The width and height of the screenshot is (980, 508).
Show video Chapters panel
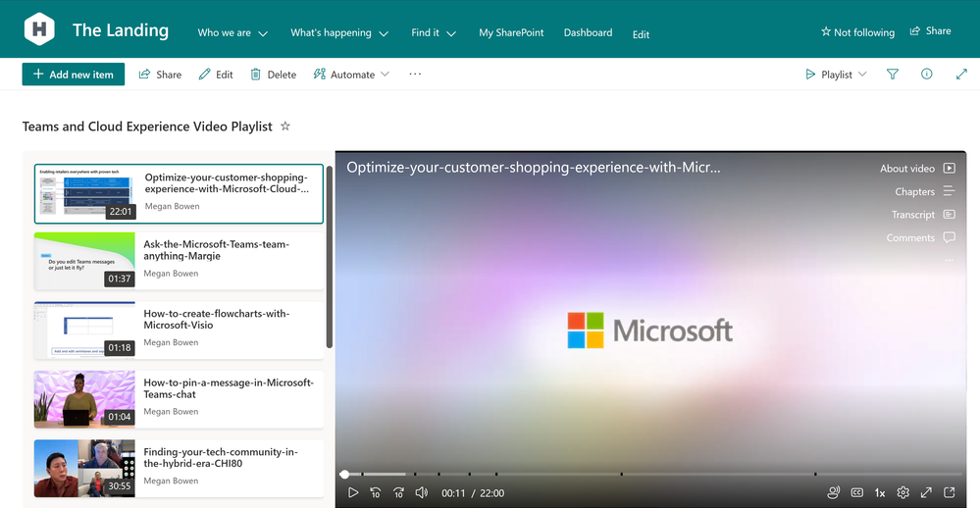point(925,191)
